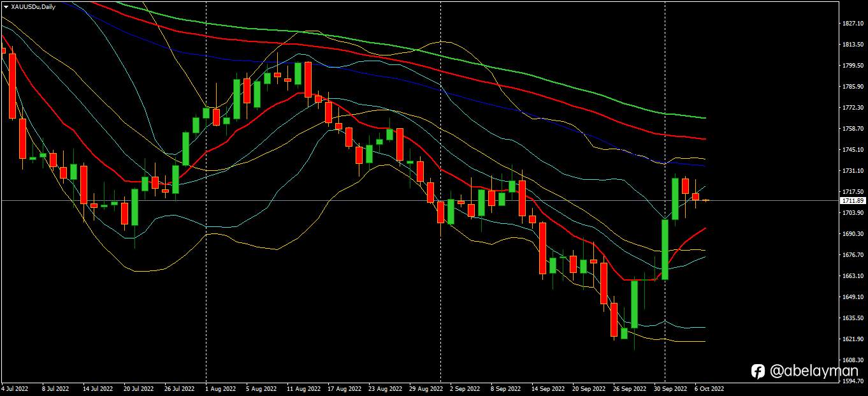Click the 1758.70 price axis label
Viewport: 868px width, 396px height.
click(852, 128)
